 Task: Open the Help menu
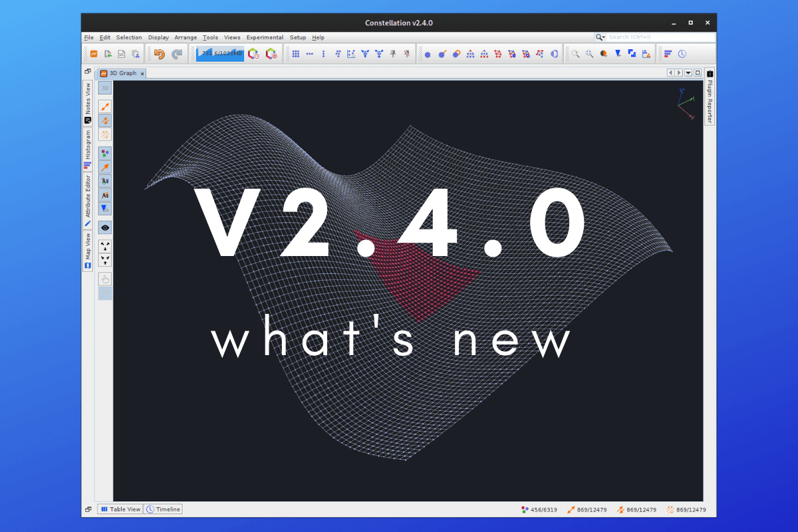(318, 37)
